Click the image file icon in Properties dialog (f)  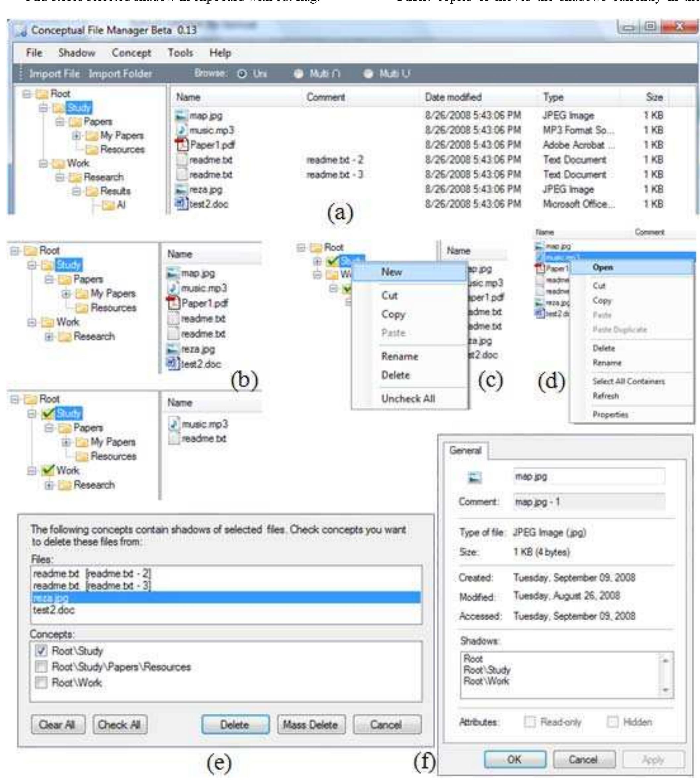tap(475, 477)
